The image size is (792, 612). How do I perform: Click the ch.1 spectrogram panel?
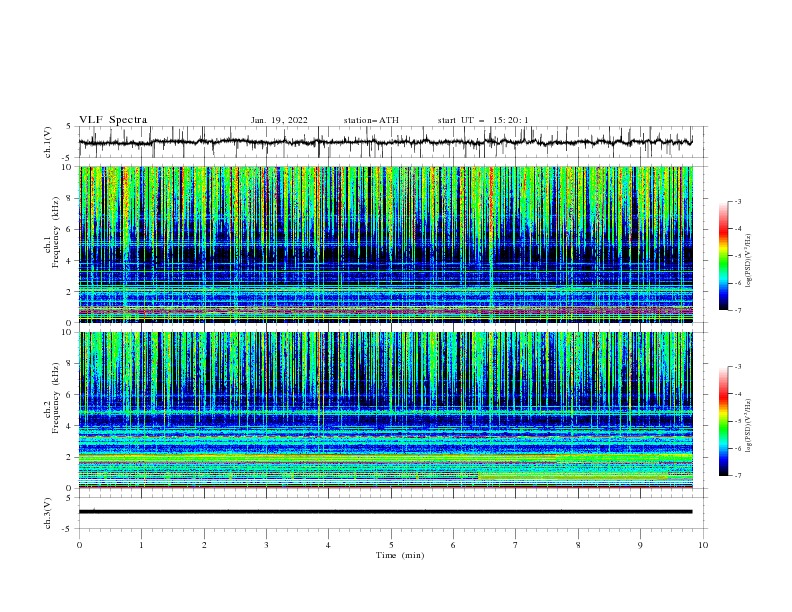tap(386, 244)
